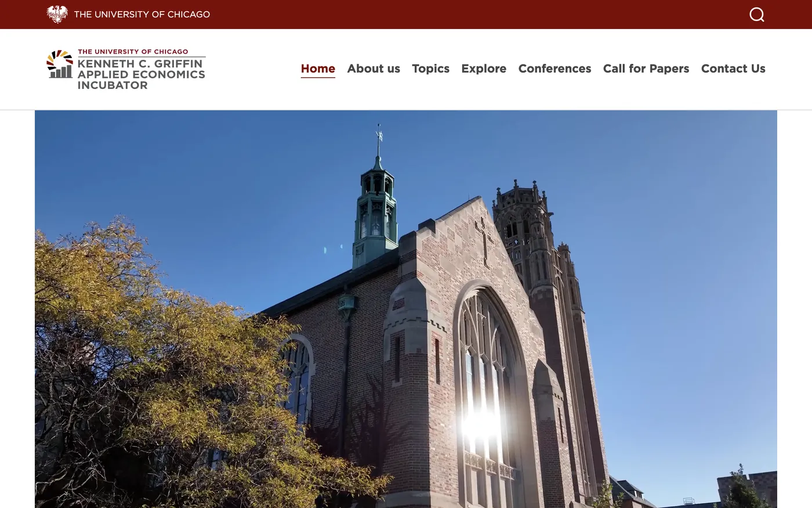Image resolution: width=812 pixels, height=508 pixels.
Task: Open the About us menu
Action: point(374,69)
